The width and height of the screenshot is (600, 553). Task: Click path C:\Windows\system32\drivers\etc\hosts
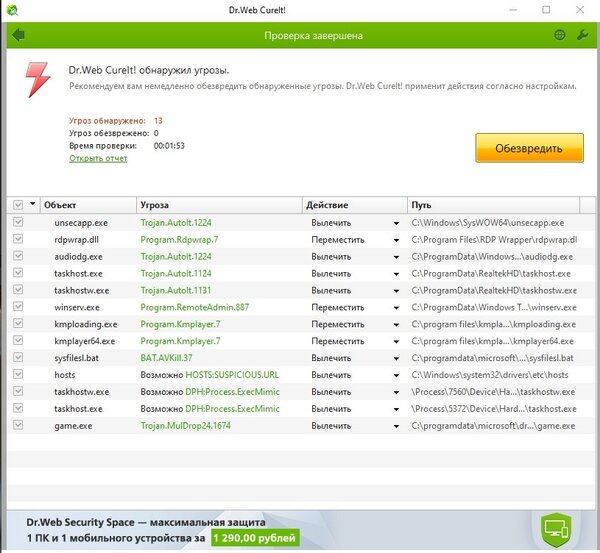[x=490, y=375]
